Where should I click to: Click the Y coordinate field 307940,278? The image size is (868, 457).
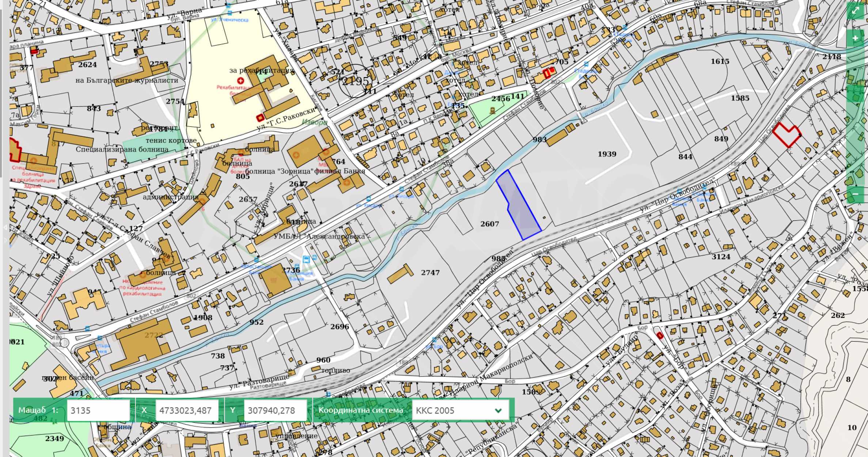pyautogui.click(x=275, y=410)
